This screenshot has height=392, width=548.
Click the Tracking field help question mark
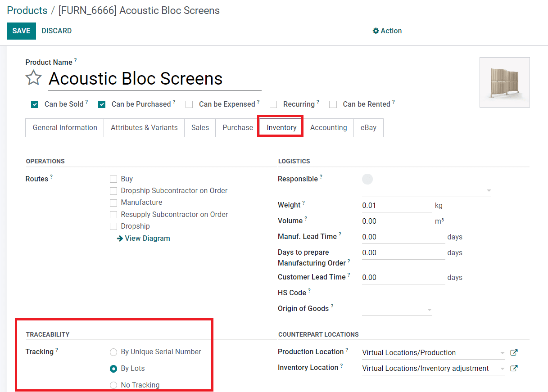pos(57,350)
